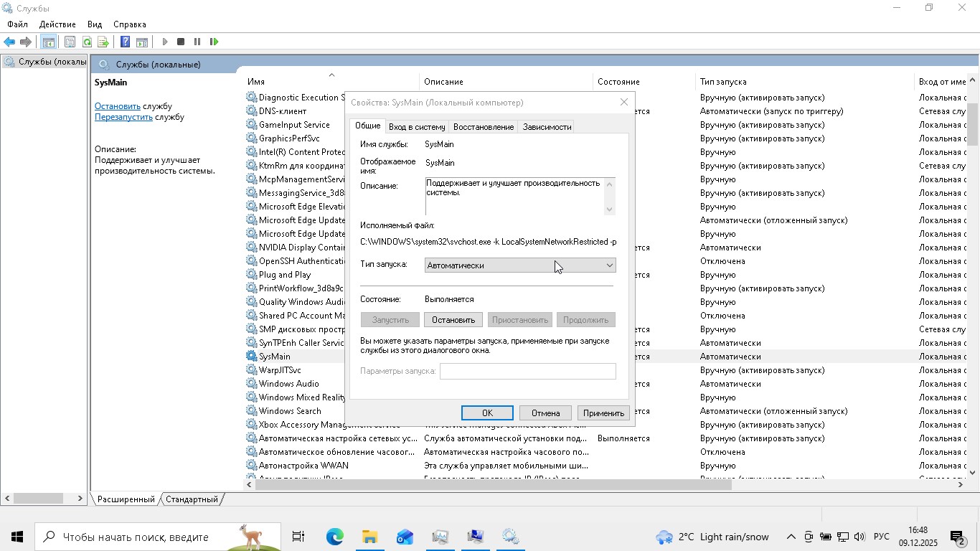This screenshot has width=980, height=551.
Task: Sort by the Имя column header
Action: tap(332, 82)
